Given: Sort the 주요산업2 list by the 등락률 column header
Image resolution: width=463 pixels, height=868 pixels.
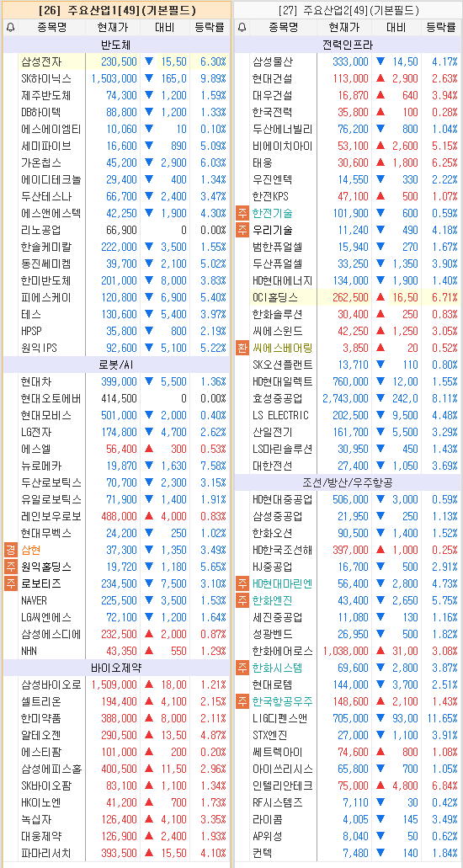Looking at the screenshot, I should tap(441, 28).
